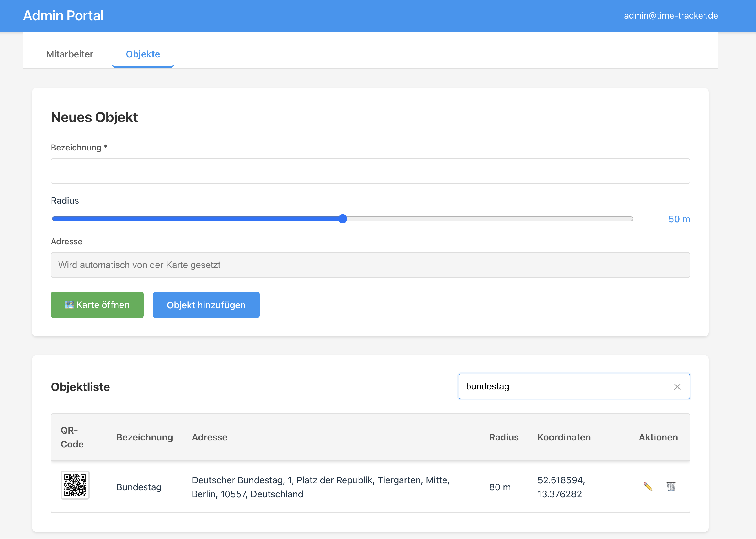Image resolution: width=756 pixels, height=539 pixels.
Task: Focus the Objektliste search field
Action: tap(564, 386)
